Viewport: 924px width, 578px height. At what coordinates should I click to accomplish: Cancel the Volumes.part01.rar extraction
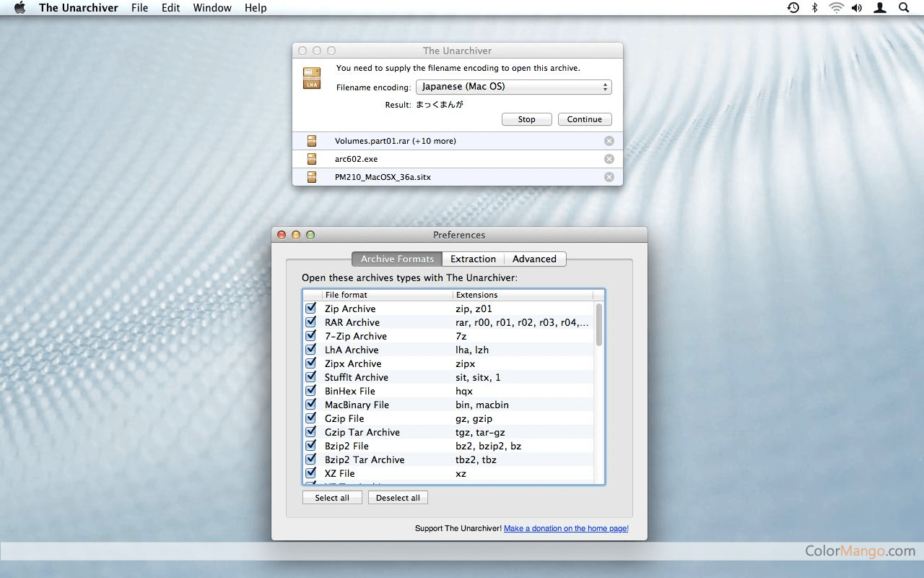609,141
